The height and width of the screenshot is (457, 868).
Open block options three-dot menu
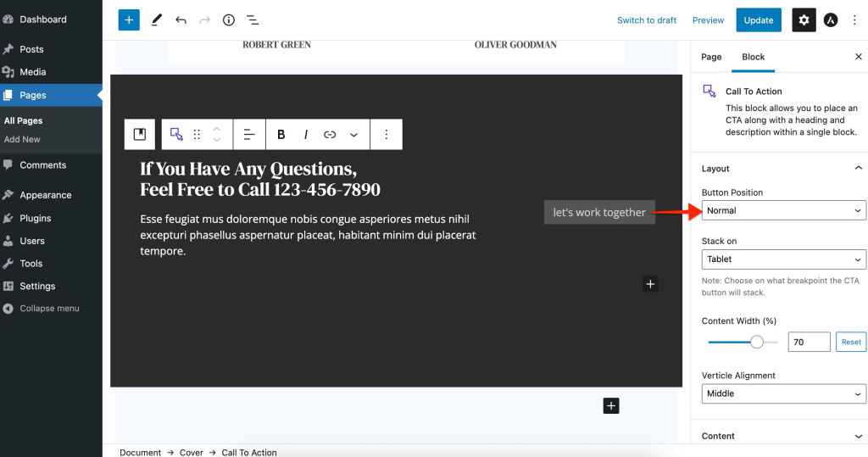click(x=387, y=135)
